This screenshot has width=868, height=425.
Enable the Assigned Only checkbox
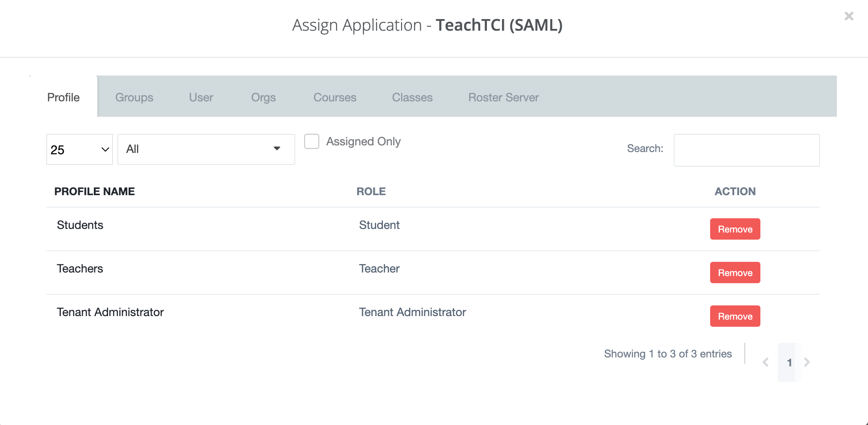tap(312, 141)
